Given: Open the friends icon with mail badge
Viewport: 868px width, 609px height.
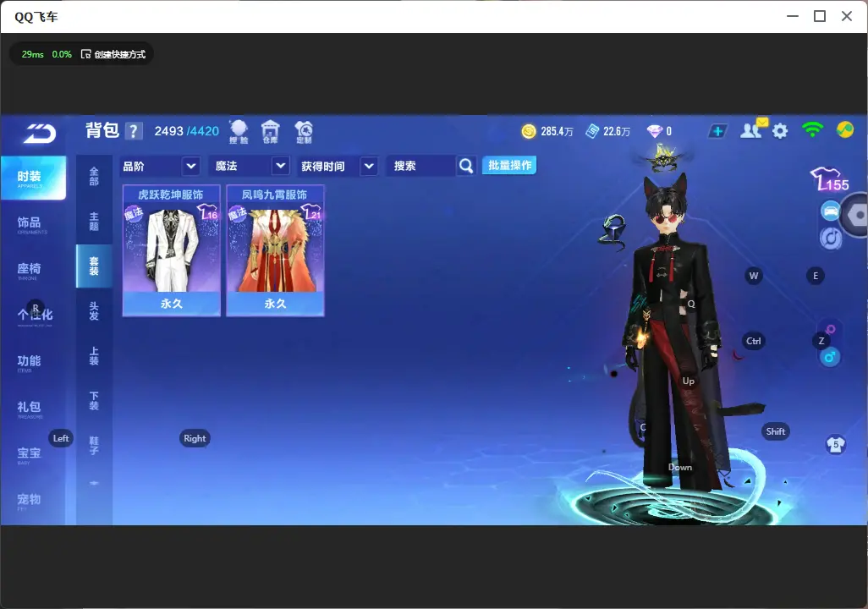Looking at the screenshot, I should (x=753, y=129).
